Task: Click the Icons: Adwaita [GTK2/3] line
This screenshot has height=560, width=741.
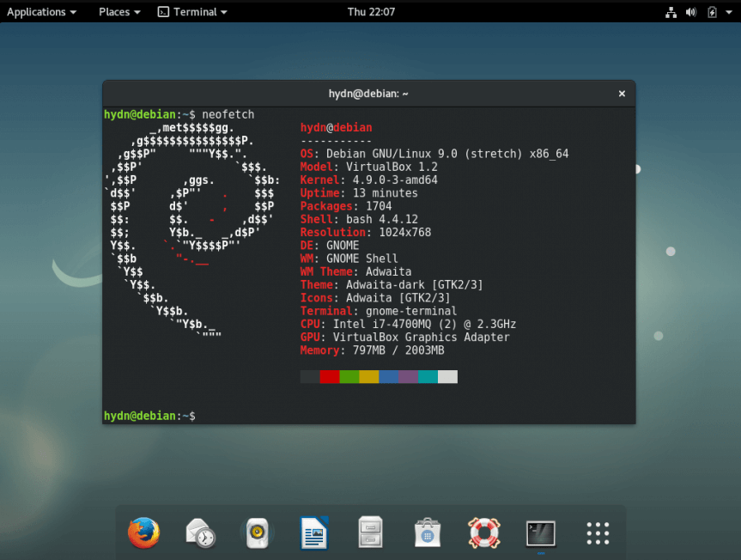Action: 375,298
